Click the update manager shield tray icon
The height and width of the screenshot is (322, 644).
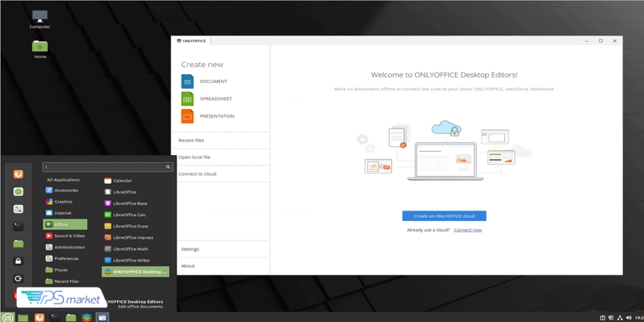[611, 318]
